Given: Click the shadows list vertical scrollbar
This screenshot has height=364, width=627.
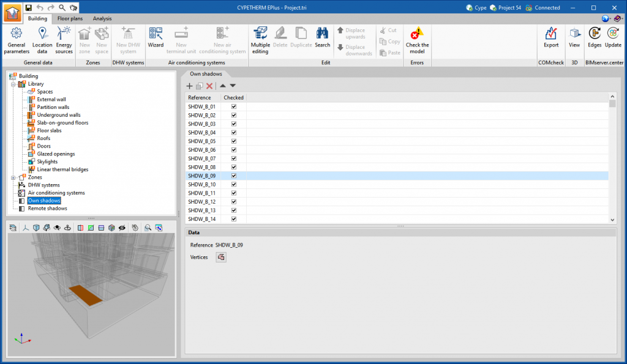Looking at the screenshot, I should click(x=612, y=159).
